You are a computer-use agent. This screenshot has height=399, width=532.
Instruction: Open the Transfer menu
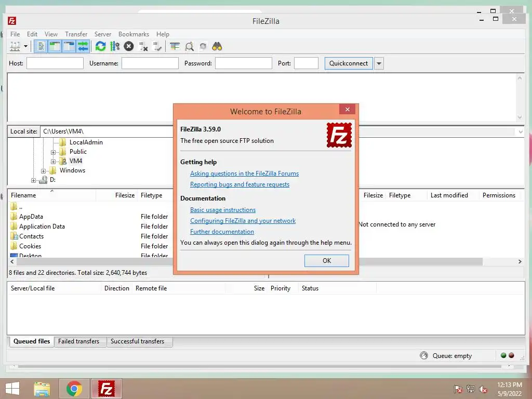point(76,34)
